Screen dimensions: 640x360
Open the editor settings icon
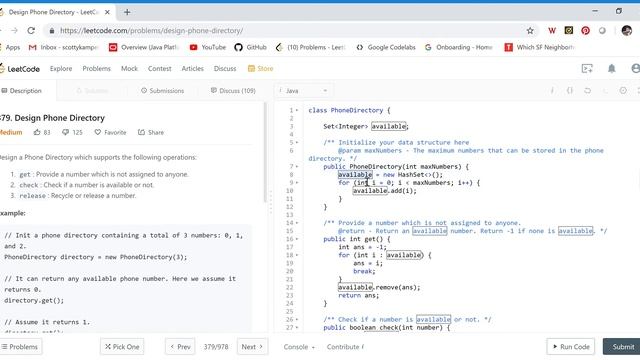[623, 90]
